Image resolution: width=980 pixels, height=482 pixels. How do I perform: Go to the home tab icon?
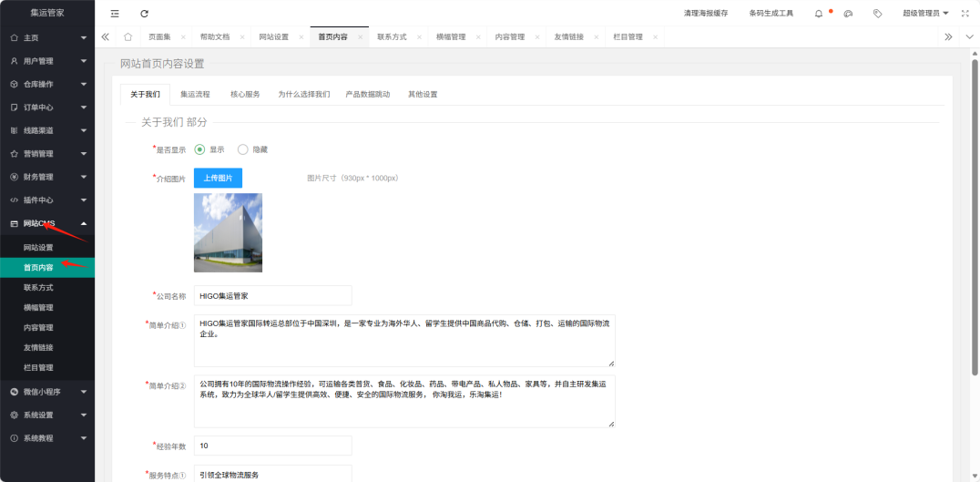point(128,36)
